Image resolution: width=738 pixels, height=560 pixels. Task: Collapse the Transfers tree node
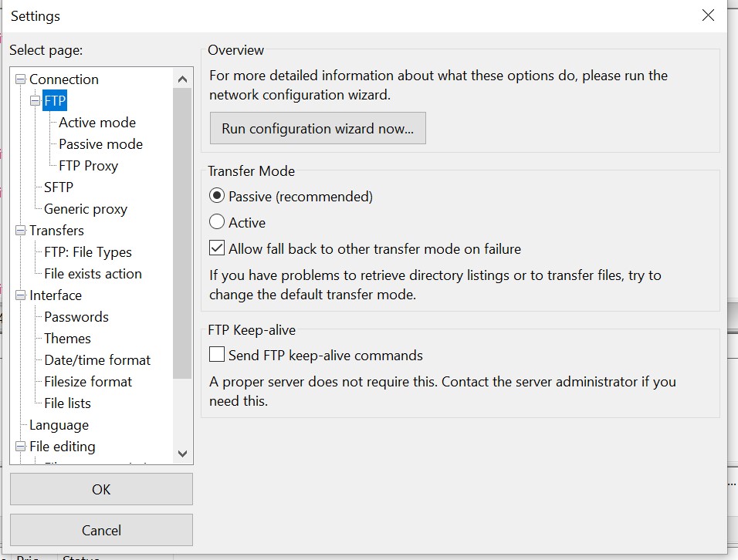[20, 231]
